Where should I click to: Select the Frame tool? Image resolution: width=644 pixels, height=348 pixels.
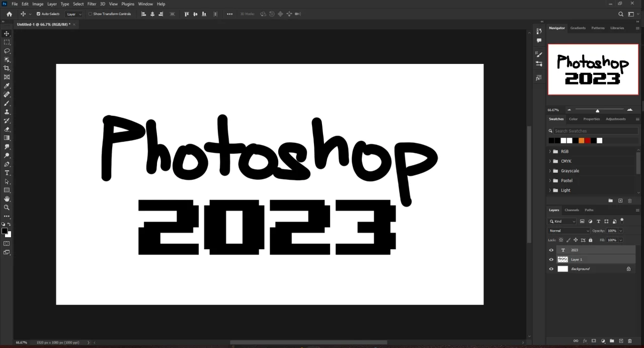coord(7,77)
